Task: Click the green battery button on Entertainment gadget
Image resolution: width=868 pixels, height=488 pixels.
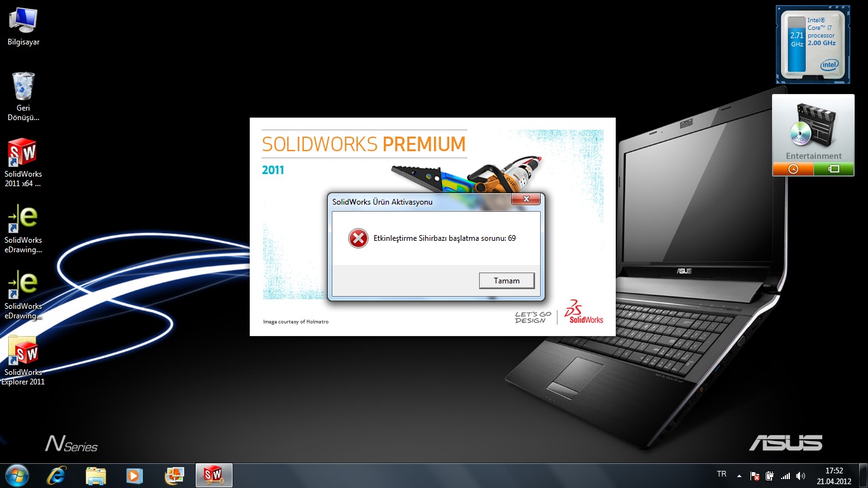Action: tap(834, 169)
